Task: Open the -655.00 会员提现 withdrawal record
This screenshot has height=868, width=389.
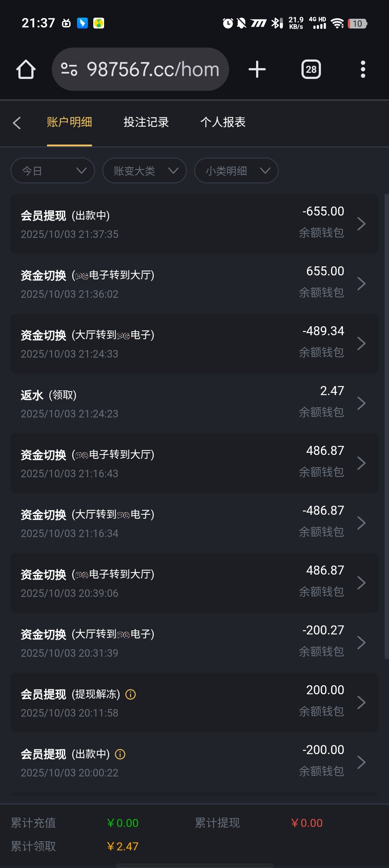Action: pos(194,224)
